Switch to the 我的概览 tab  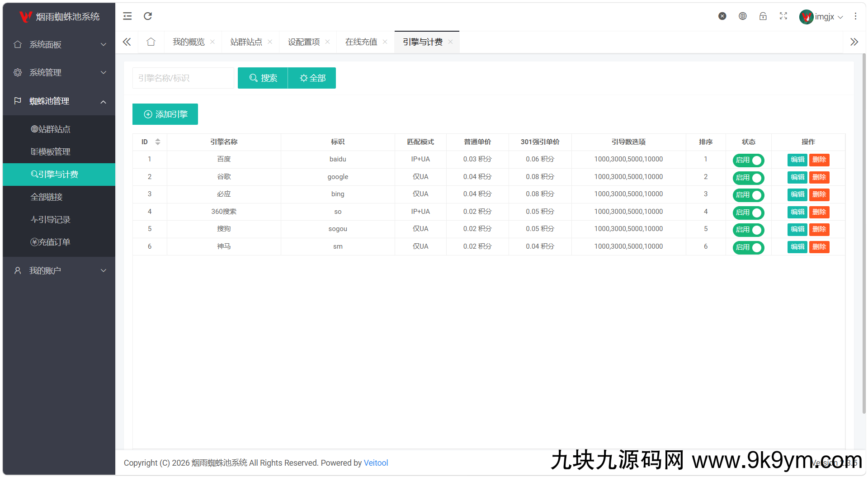pos(189,42)
